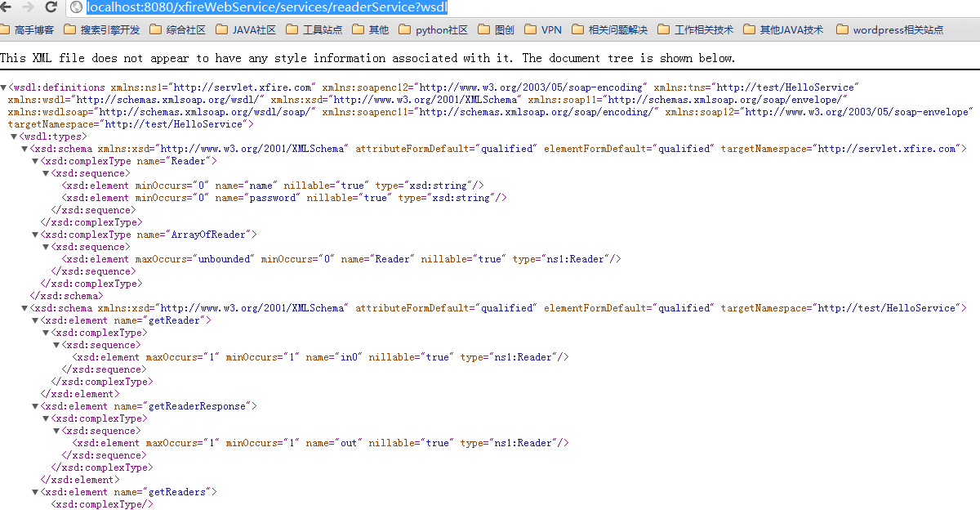Collapse the wsdl:definitions root node
Screen dimensions: 980x510
[4, 87]
